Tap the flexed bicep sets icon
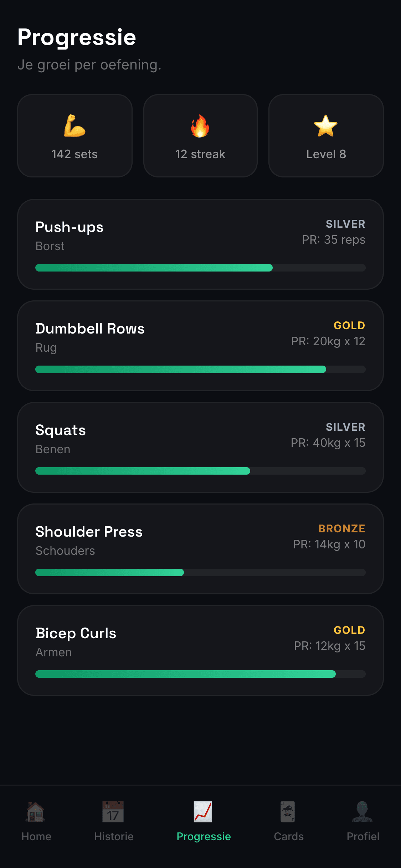Image resolution: width=401 pixels, height=868 pixels. [74, 126]
